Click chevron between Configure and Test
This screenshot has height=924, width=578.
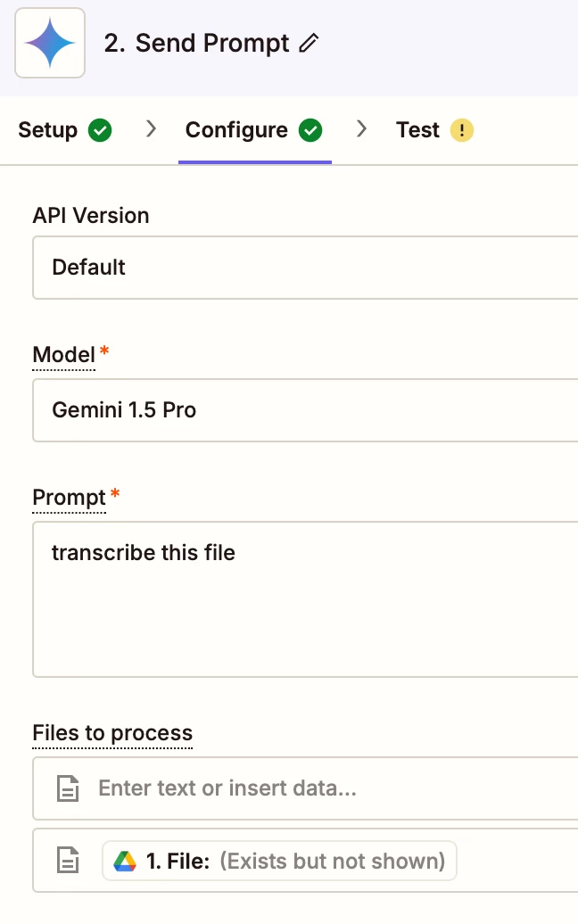coord(362,129)
